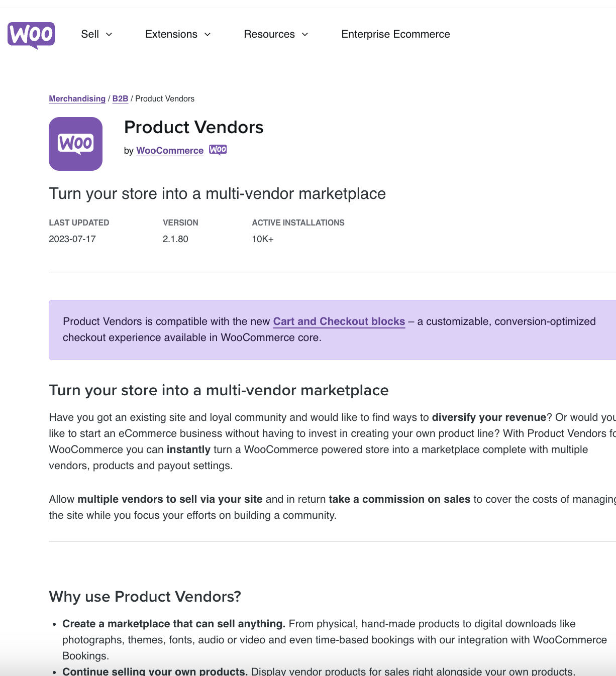Open the Sell dropdown chevron

110,34
